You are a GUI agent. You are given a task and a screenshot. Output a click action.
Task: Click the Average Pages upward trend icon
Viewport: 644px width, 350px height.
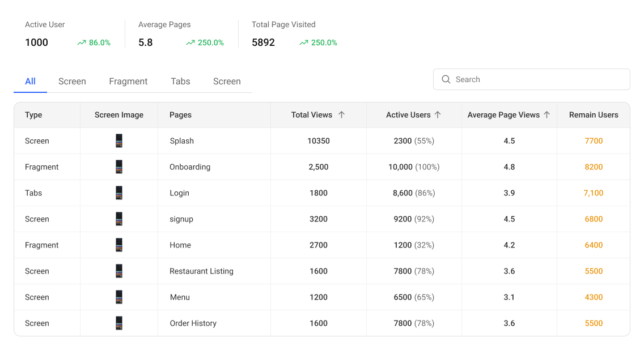tap(190, 42)
